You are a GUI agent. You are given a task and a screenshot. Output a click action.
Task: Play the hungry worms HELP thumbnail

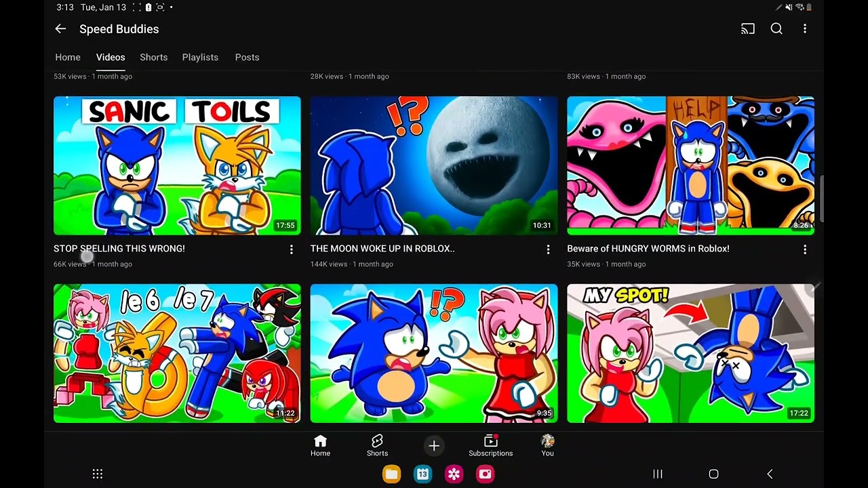pos(690,165)
